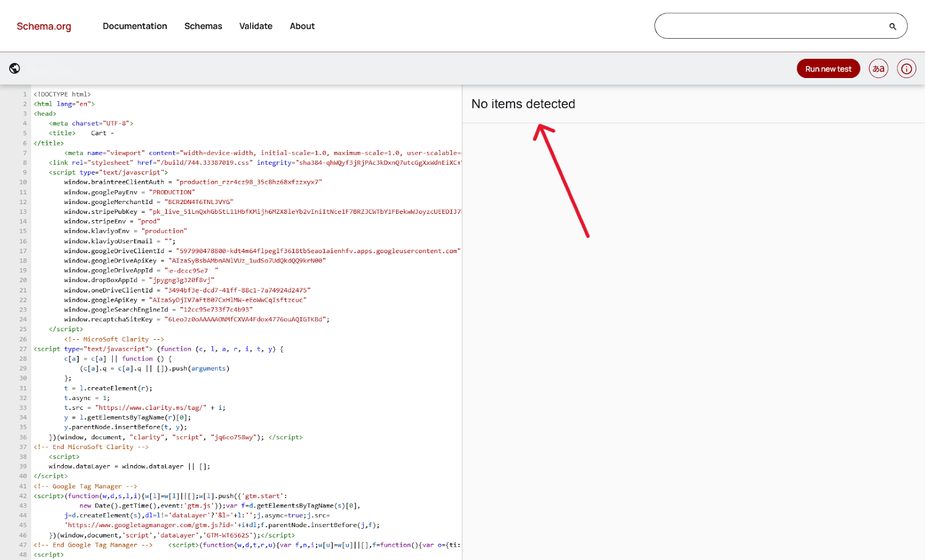Viewport: 925px width, 560px height.
Task: Click the window.googleMerchantId line
Action: [x=149, y=202]
